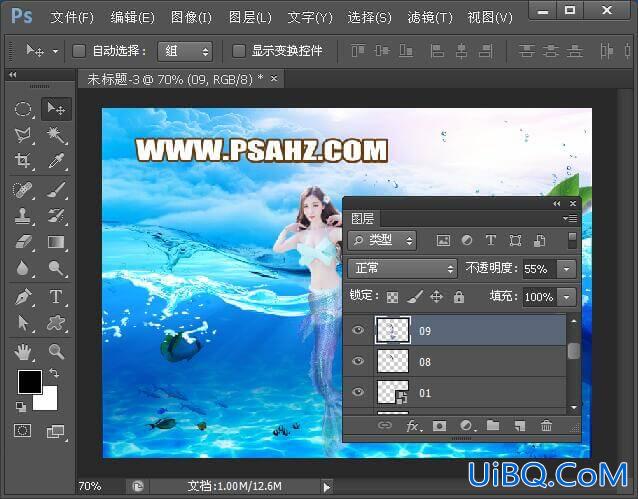The image size is (638, 499).
Task: Select the Eraser tool
Action: (23, 242)
